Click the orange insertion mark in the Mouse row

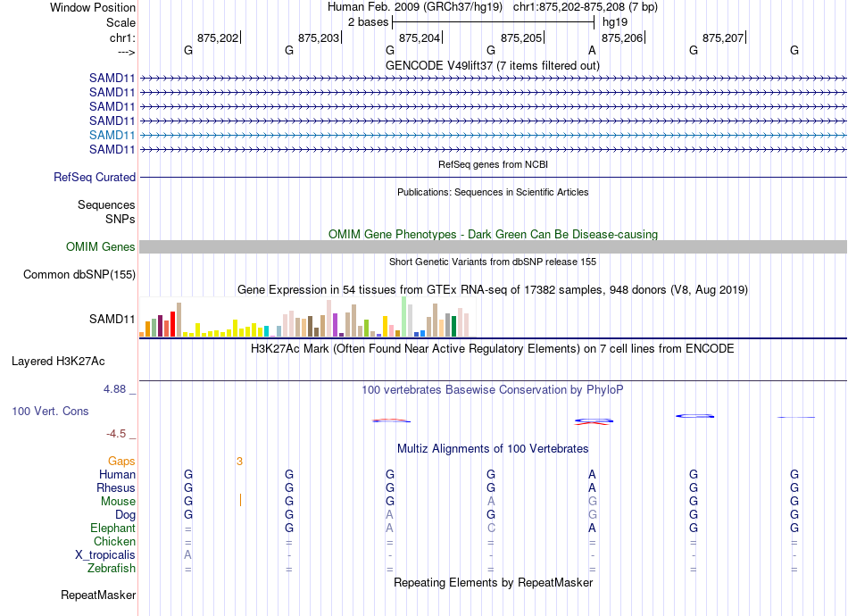(x=240, y=500)
